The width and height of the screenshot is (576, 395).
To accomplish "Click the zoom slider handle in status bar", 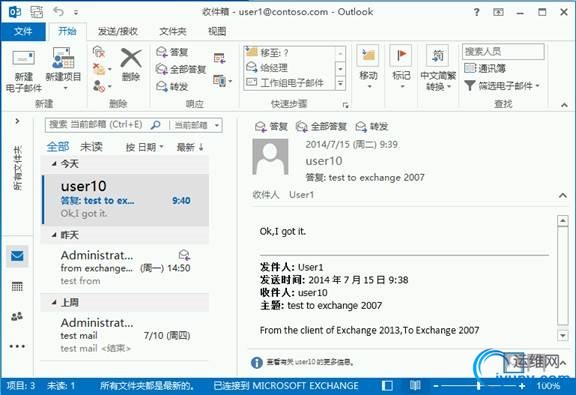I will tap(478, 386).
